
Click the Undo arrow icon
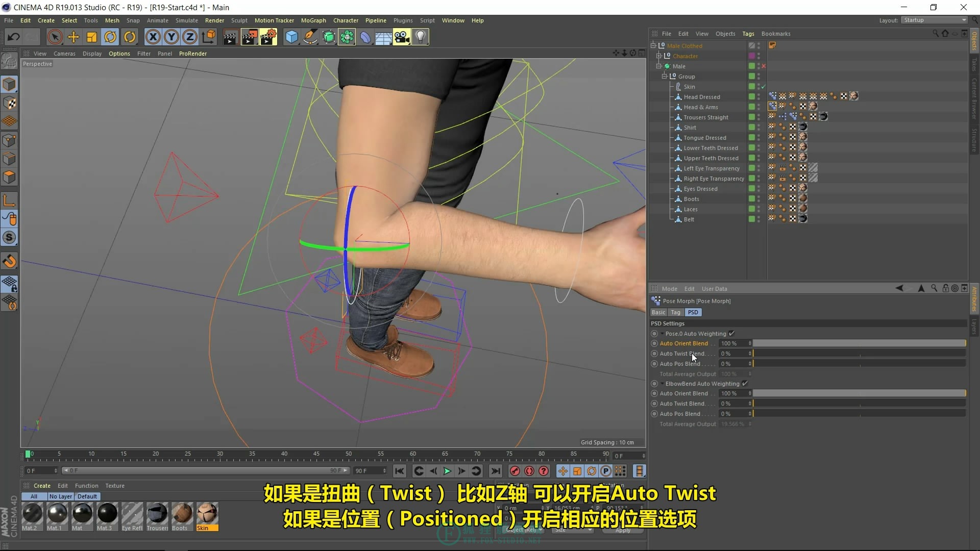(x=14, y=37)
